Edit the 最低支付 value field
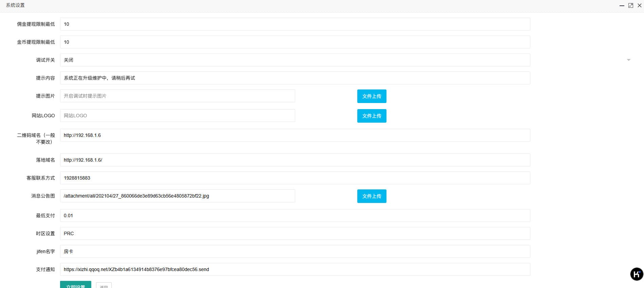 (295, 215)
